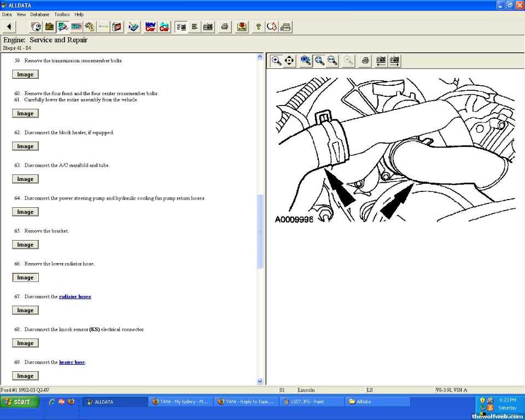Open the Database menu
The height and width of the screenshot is (420, 525).
(x=39, y=14)
